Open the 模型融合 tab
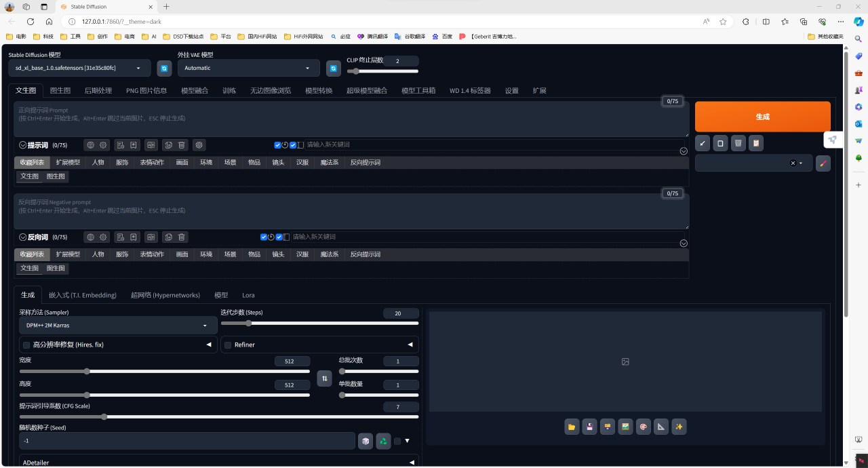The height and width of the screenshot is (468, 868). tap(195, 90)
